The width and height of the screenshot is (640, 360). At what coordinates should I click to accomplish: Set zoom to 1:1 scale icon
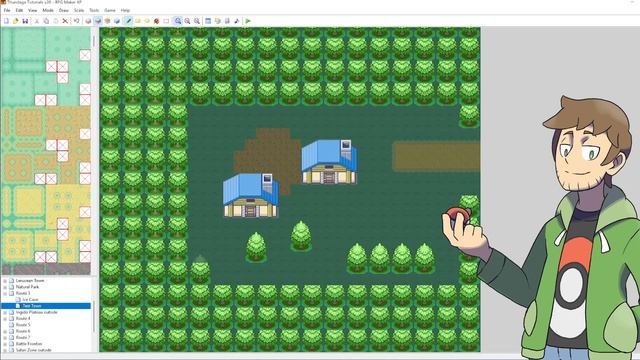(x=178, y=21)
